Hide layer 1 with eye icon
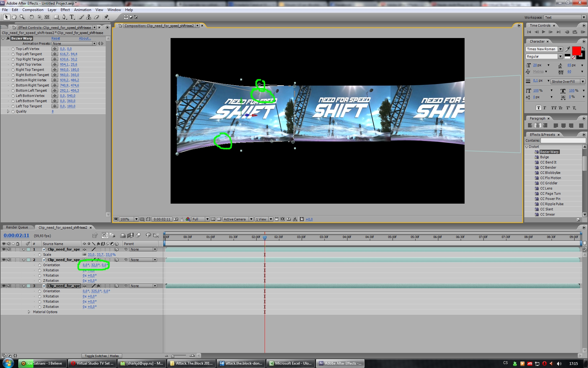588x368 pixels. point(4,249)
